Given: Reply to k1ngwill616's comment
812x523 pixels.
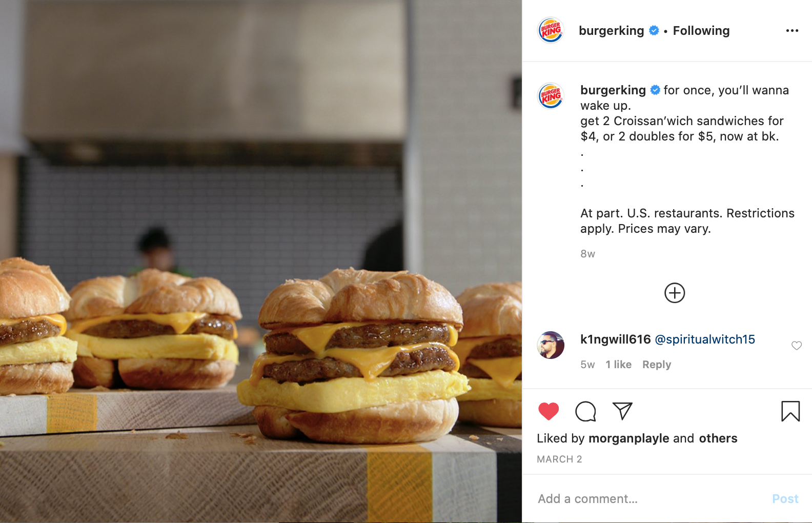Looking at the screenshot, I should [657, 365].
